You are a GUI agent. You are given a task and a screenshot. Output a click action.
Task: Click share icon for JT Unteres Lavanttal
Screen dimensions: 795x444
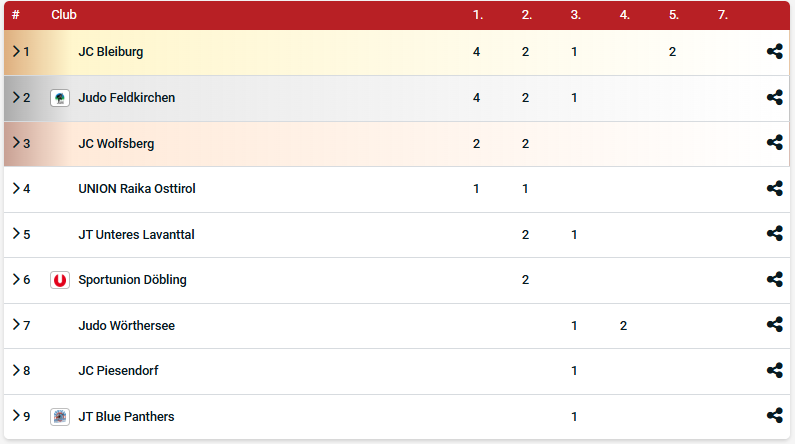click(774, 234)
